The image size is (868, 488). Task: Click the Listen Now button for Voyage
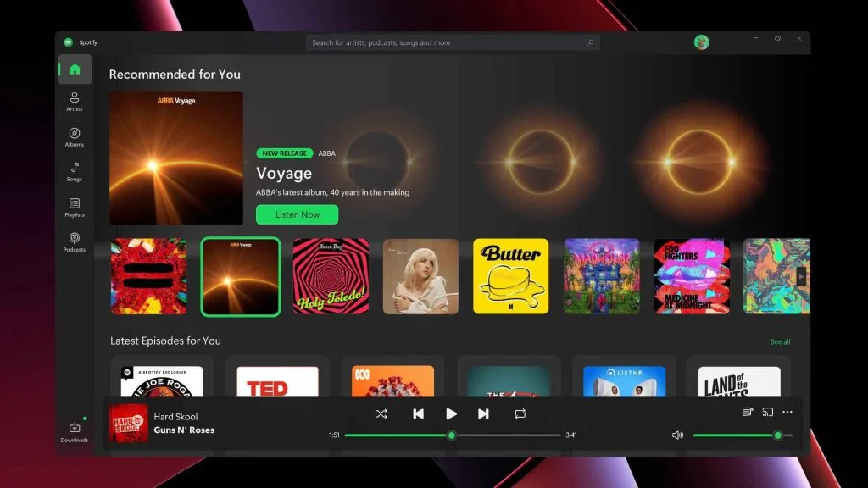[x=297, y=214]
